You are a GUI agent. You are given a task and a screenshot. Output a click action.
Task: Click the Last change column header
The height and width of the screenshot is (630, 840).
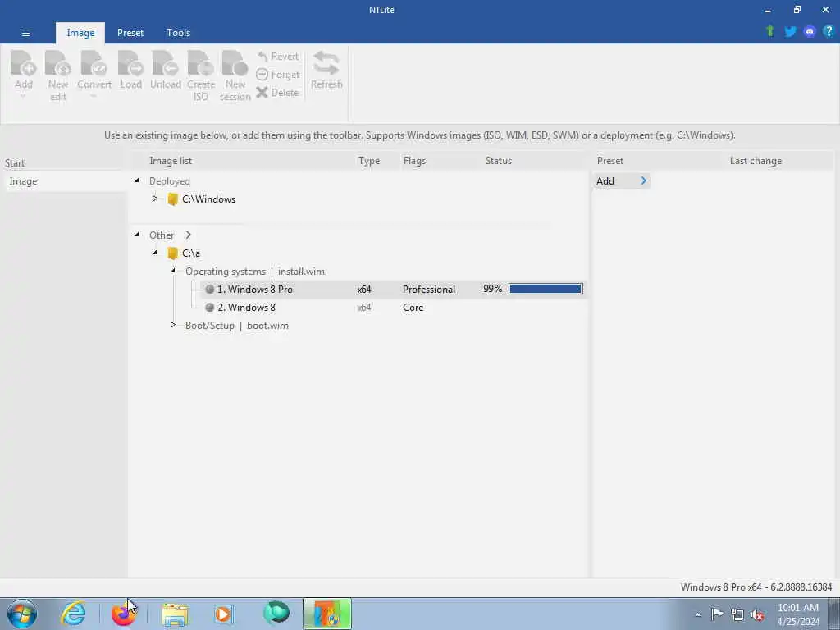click(x=756, y=161)
